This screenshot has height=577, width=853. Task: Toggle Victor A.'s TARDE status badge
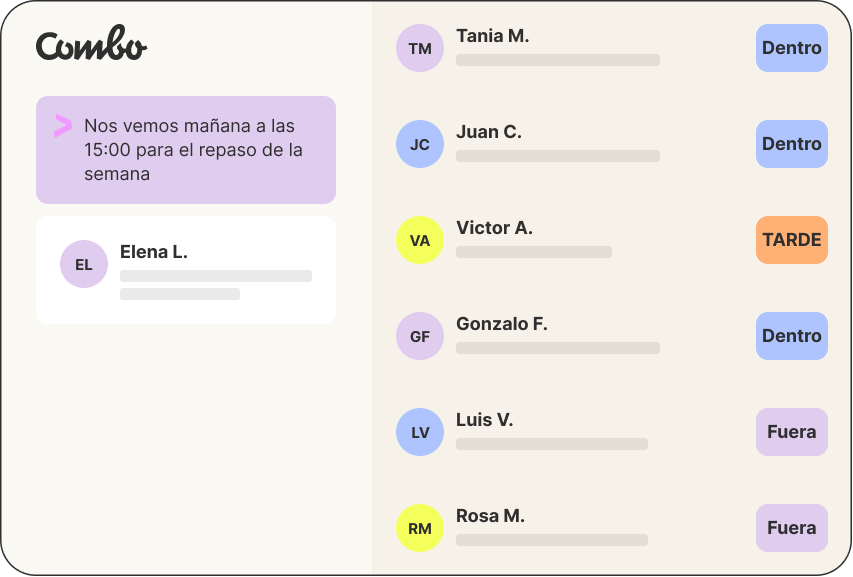(791, 240)
